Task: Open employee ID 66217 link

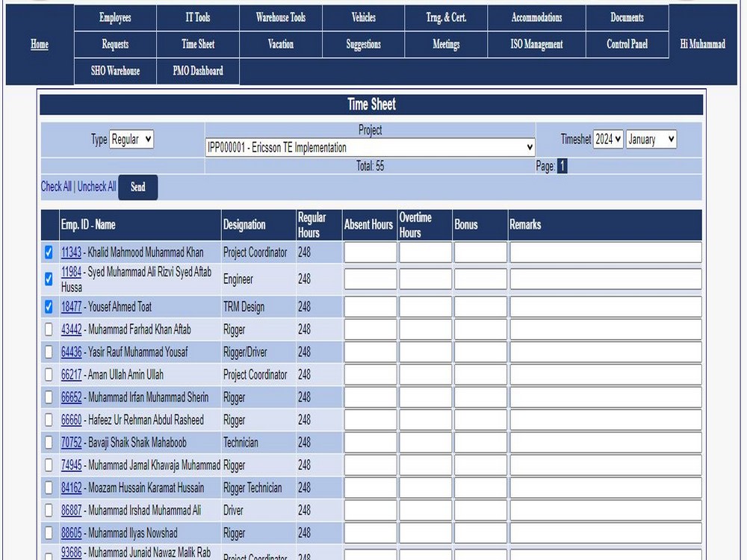Action: point(72,375)
